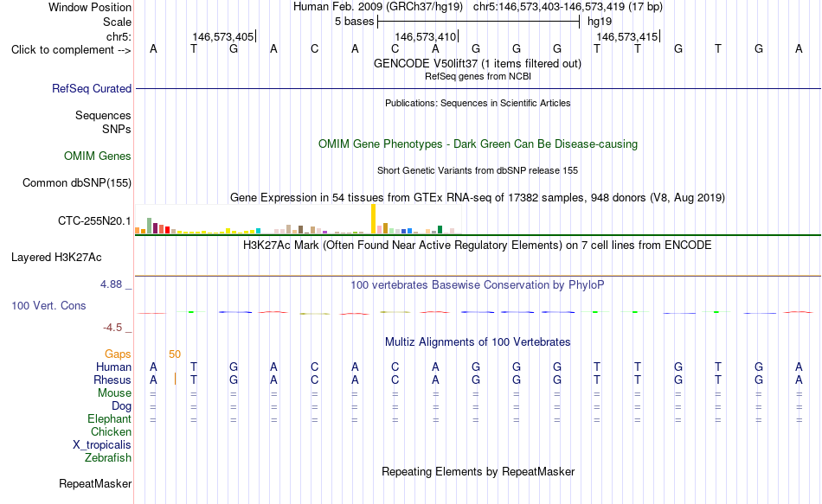Click the 4.88 PhyloP upper limit value
This screenshot has height=504, width=822.
tap(111, 284)
